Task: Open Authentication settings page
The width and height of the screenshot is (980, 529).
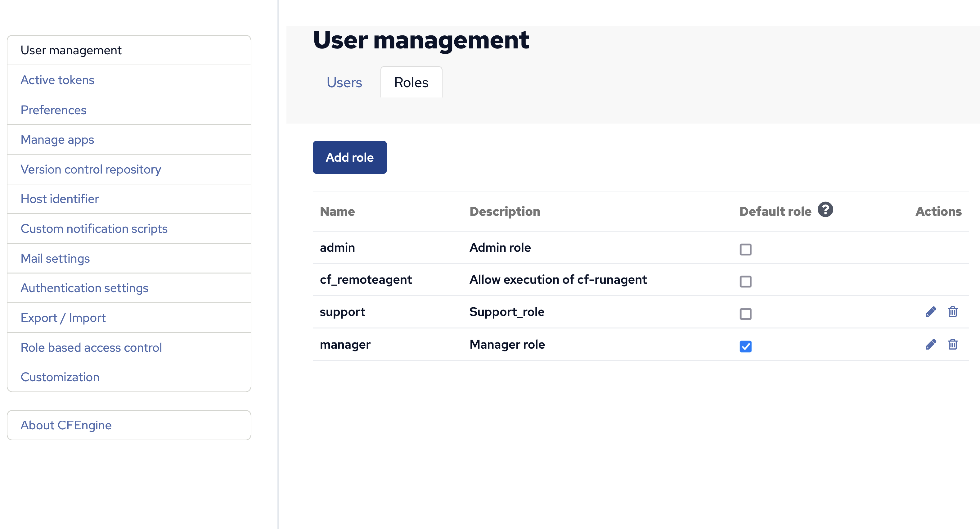Action: pos(84,288)
